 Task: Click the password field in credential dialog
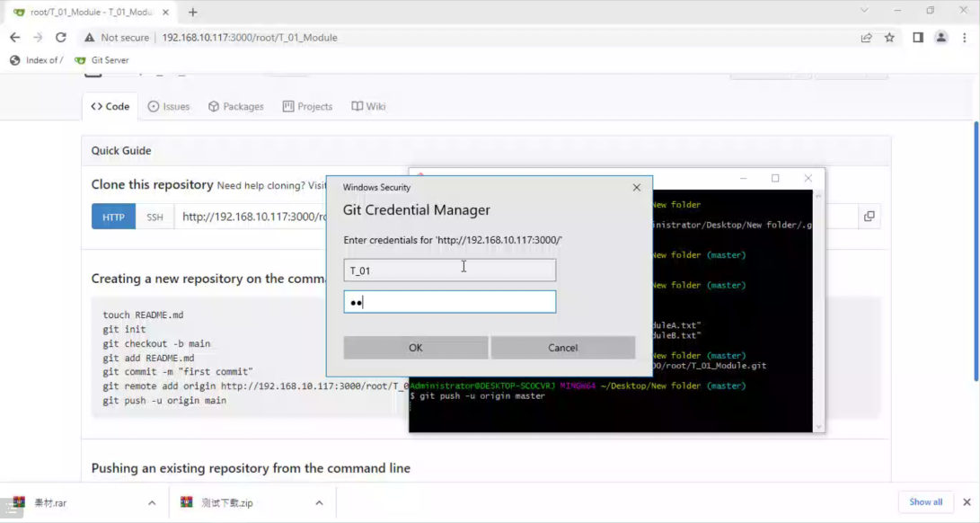click(x=449, y=302)
